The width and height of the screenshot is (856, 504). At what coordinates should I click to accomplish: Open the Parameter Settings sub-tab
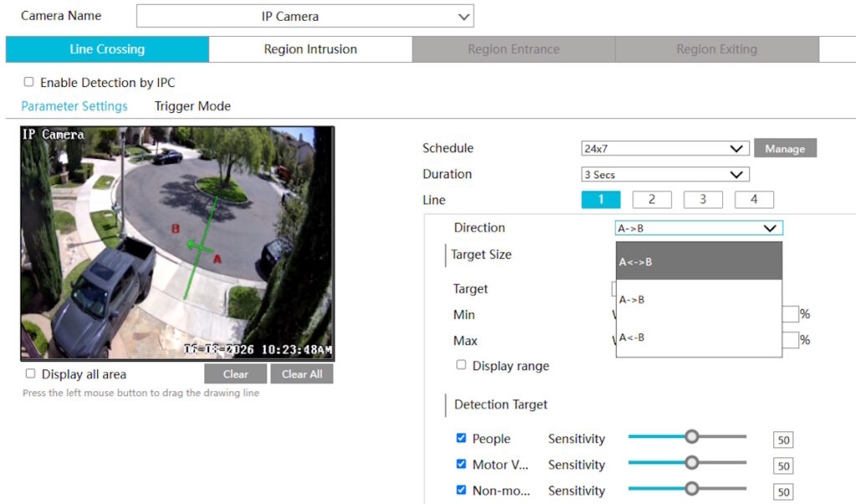point(74,106)
